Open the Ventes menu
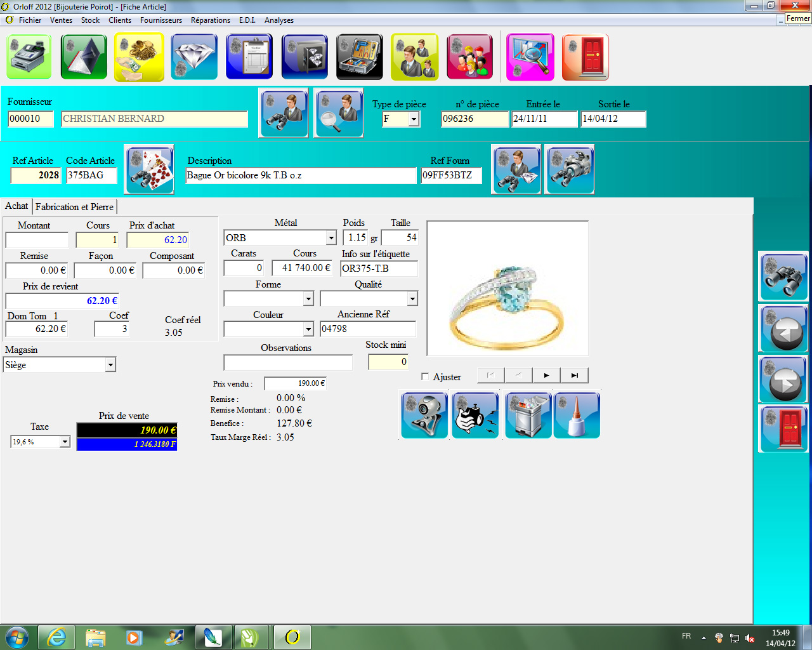The image size is (812, 650). [61, 20]
